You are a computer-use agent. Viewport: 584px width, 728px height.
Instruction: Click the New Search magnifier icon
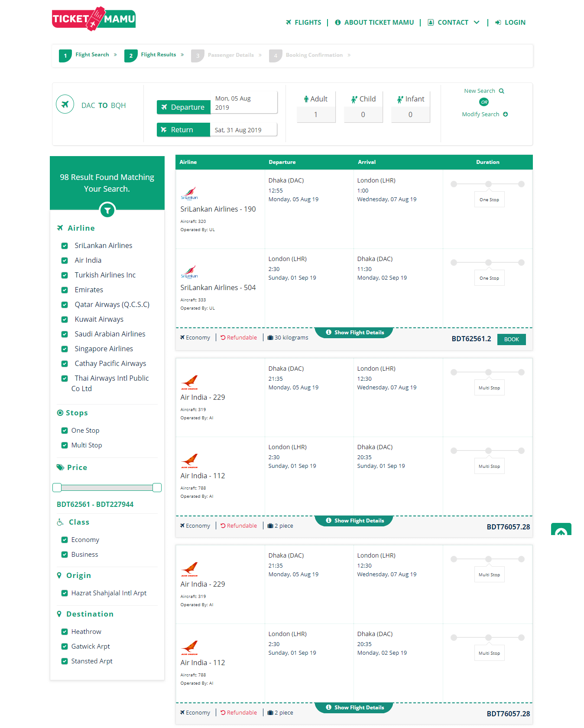[502, 91]
